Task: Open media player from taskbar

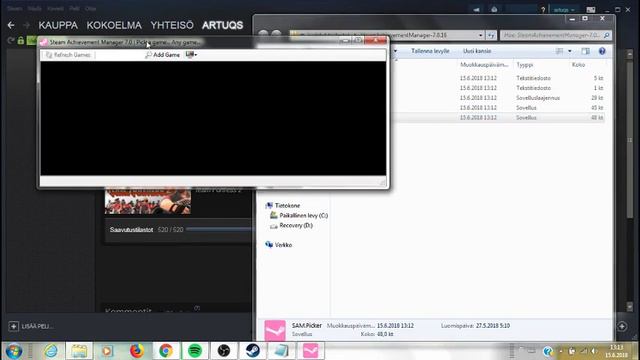Action: coord(108,351)
